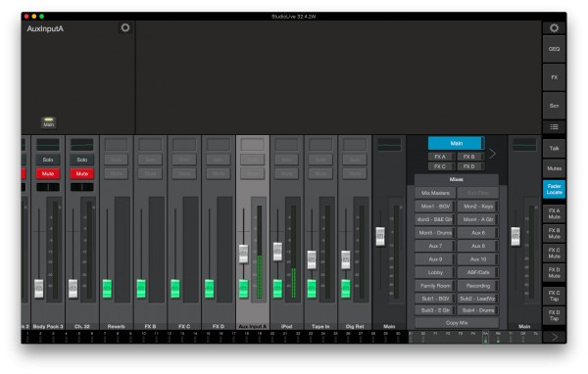This screenshot has width=588, height=374.
Task: Select Mon2 - Keys mix
Action: (x=478, y=207)
